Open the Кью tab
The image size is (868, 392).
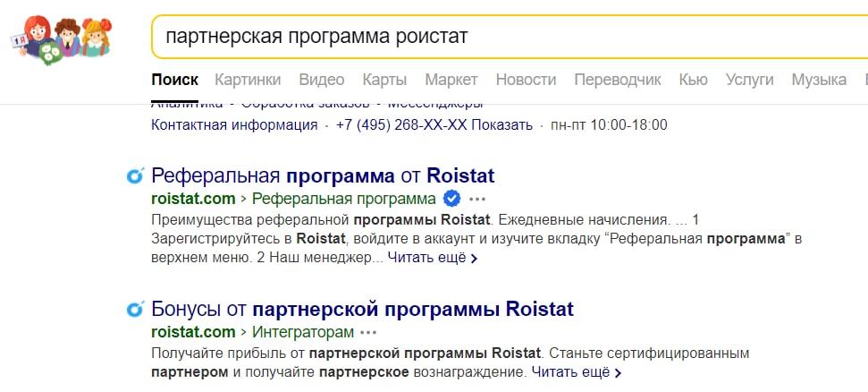click(x=694, y=80)
